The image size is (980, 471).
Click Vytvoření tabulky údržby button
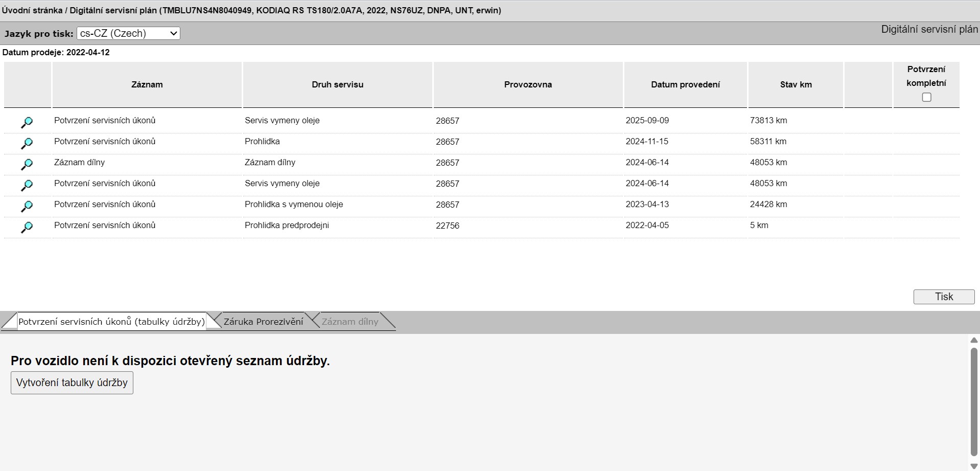click(x=72, y=383)
